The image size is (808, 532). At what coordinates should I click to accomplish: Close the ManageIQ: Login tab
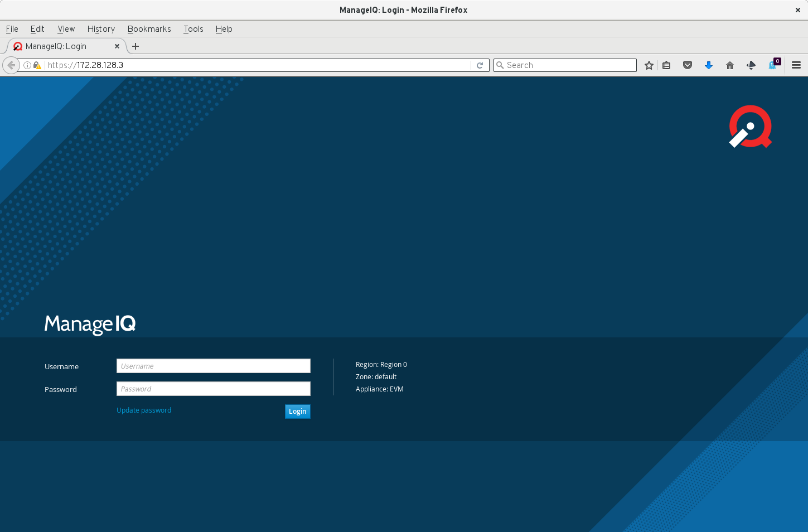click(117, 46)
